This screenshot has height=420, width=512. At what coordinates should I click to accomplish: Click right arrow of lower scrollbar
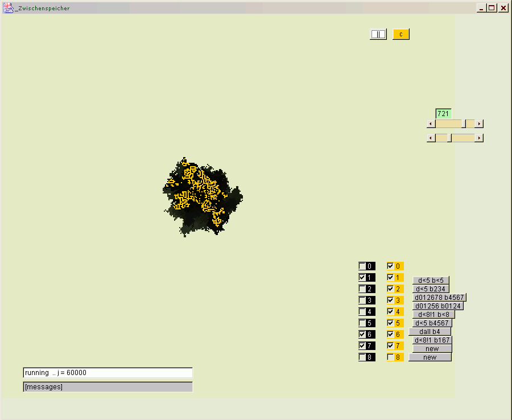click(479, 138)
